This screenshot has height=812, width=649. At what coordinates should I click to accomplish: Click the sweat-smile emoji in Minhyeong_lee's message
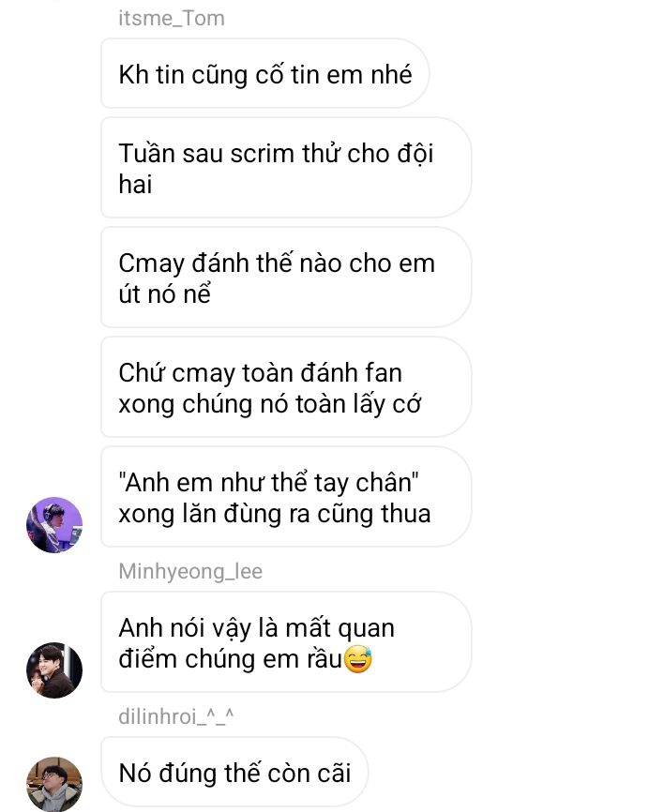[x=358, y=659]
